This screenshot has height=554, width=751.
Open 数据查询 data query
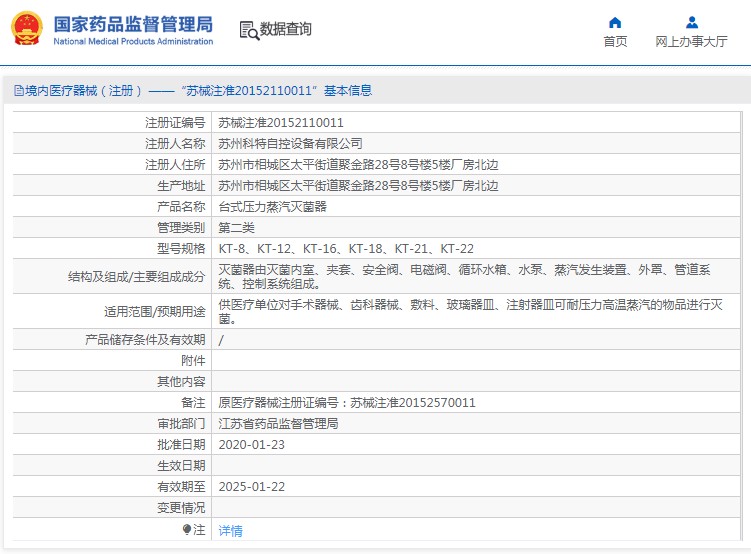[285, 29]
